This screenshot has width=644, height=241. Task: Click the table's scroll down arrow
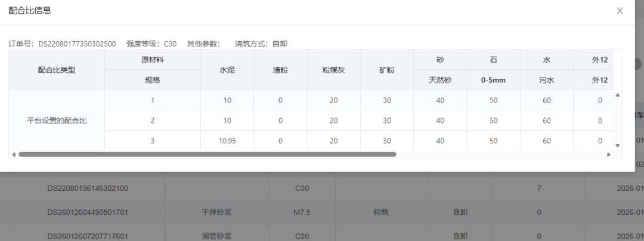[x=618, y=145]
